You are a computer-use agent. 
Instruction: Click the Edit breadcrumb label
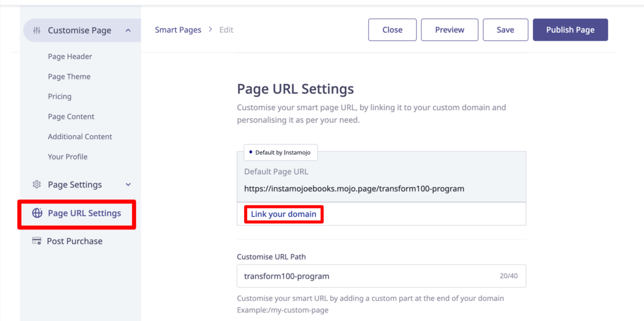pos(226,29)
